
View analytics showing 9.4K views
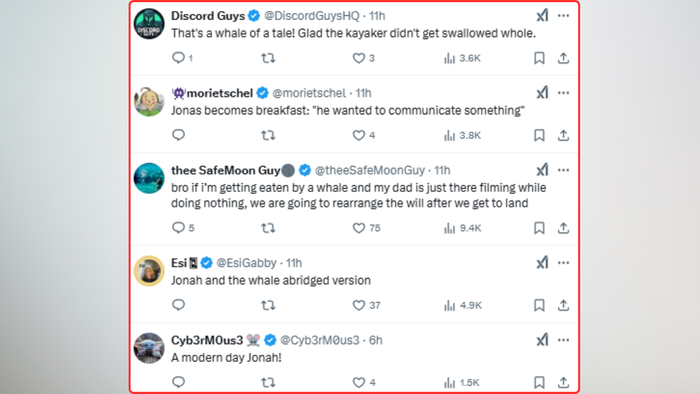(462, 228)
